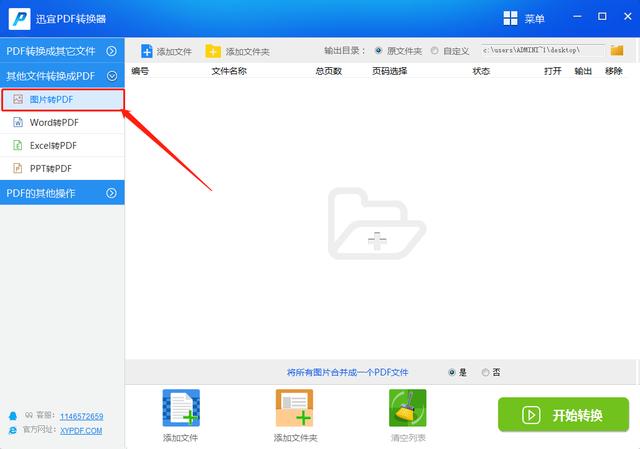Click top toolbar 添加文件夹 yellow icon
The image size is (640, 449).
pos(213,51)
